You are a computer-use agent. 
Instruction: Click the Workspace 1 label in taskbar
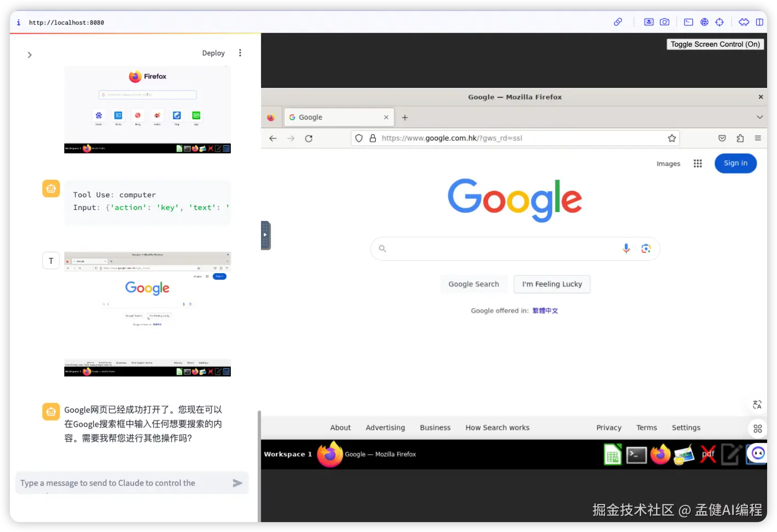[288, 455]
